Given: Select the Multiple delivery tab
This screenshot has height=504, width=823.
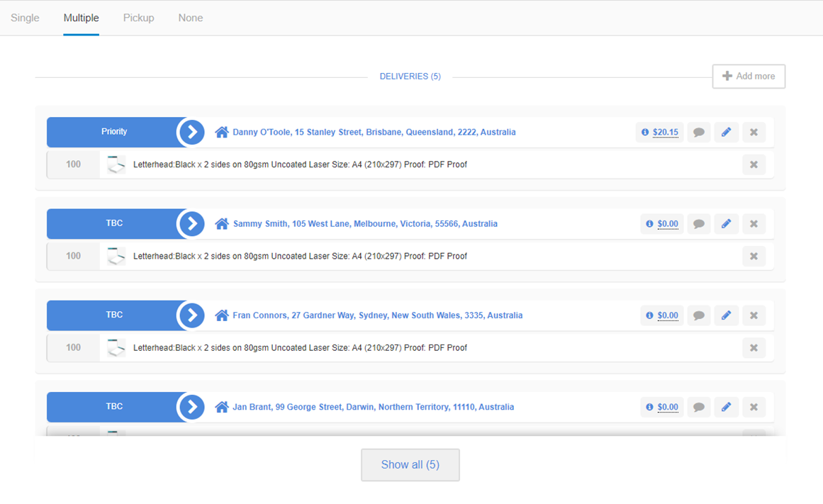Looking at the screenshot, I should [81, 18].
